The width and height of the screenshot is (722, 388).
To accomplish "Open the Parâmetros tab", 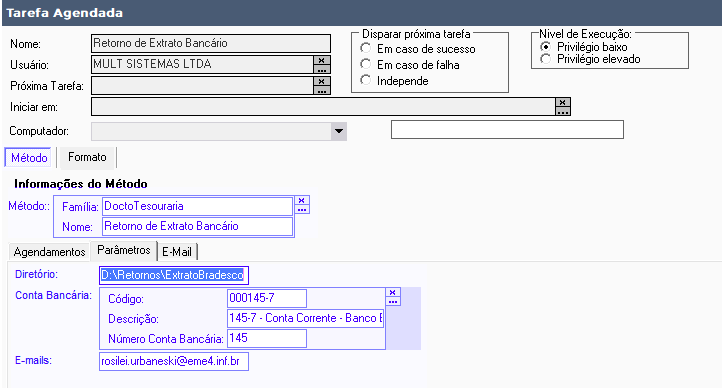I will (x=124, y=250).
